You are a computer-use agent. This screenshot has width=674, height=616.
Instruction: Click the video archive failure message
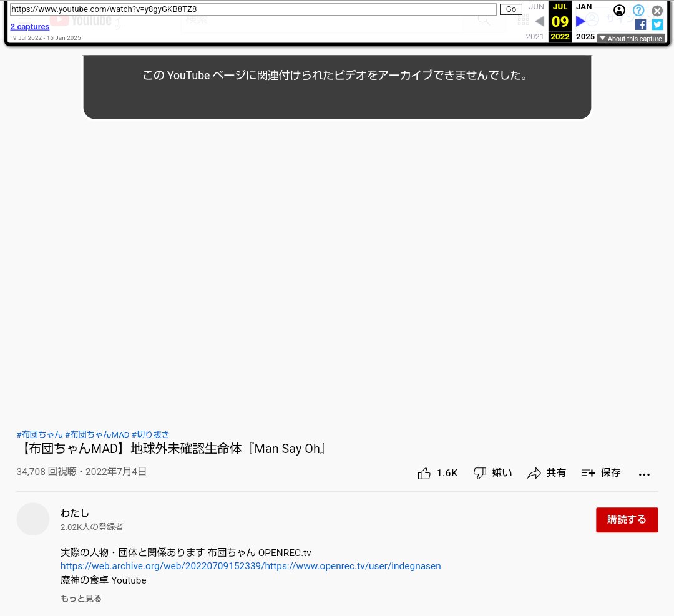pos(335,76)
